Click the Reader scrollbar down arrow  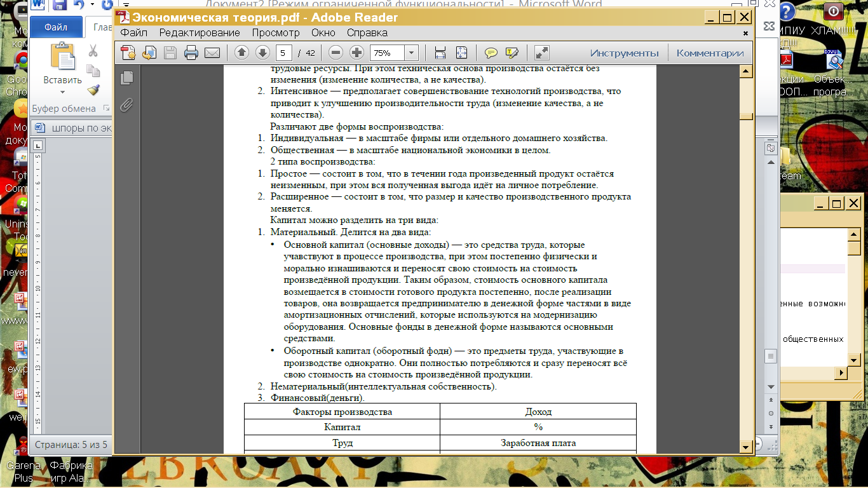point(746,447)
